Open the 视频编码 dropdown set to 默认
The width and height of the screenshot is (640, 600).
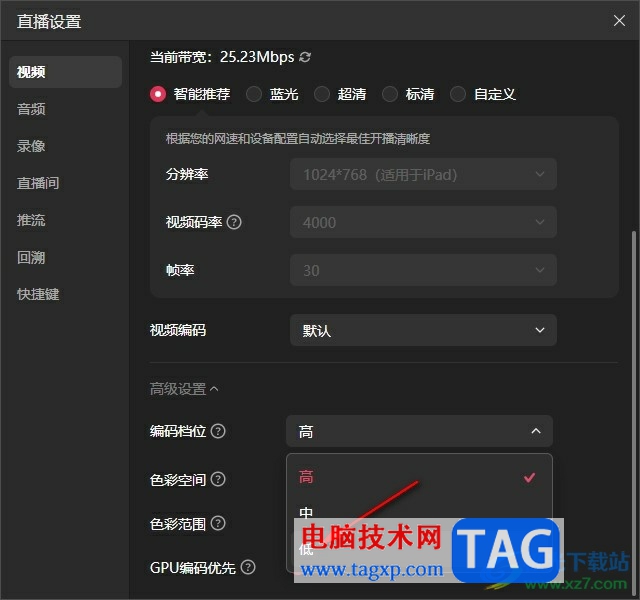423,330
